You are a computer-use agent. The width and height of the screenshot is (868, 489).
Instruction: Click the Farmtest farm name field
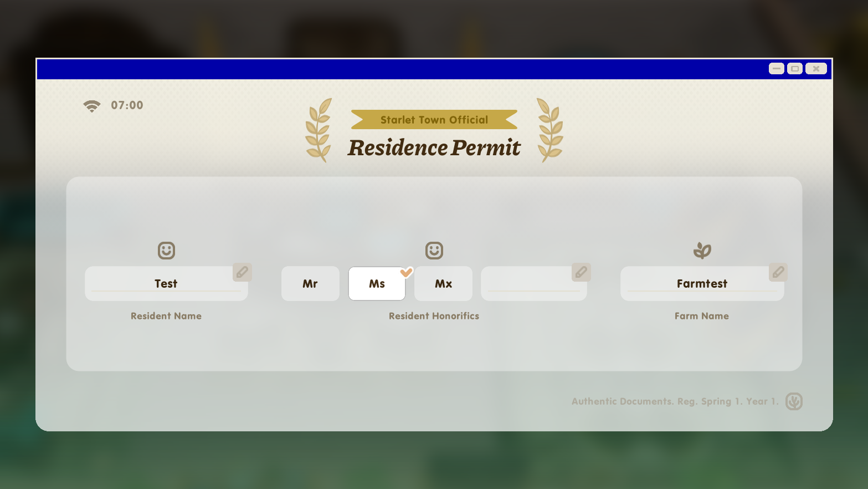[702, 284]
